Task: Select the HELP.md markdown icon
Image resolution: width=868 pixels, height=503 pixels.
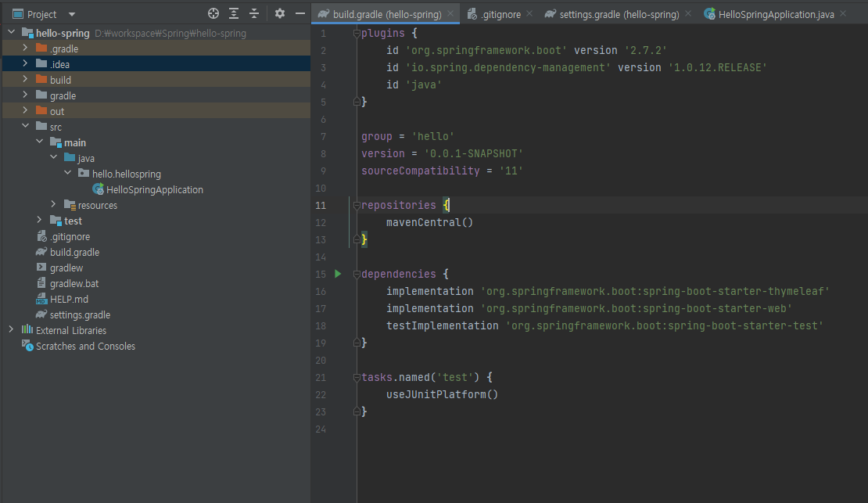Action: [x=41, y=299]
